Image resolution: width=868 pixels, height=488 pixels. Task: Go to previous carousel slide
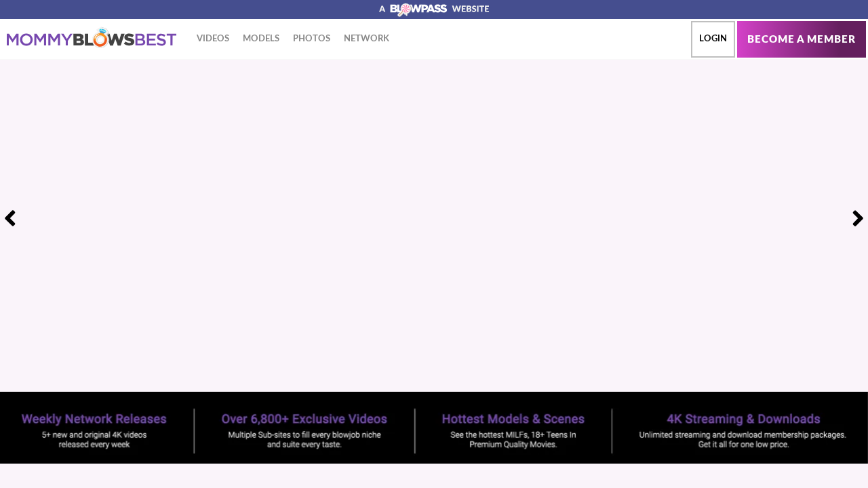[x=10, y=218]
